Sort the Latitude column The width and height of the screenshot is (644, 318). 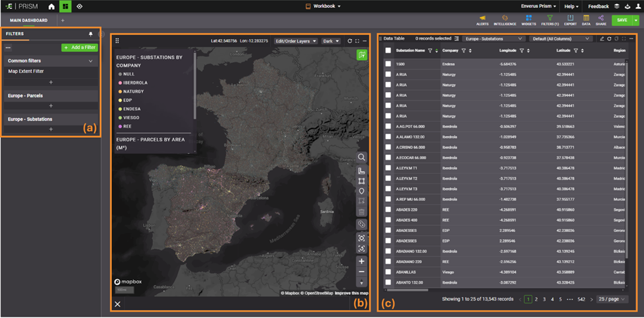click(x=582, y=50)
